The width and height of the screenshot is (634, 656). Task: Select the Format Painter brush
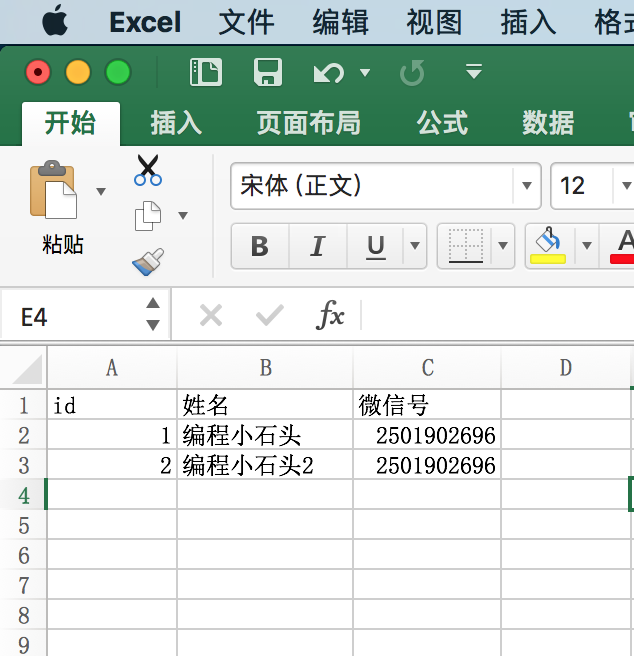pos(148,261)
